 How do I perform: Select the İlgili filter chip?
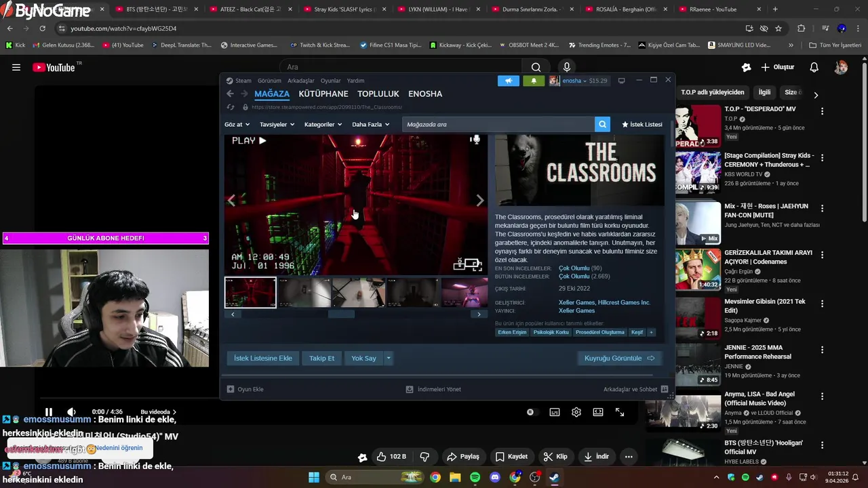764,92
